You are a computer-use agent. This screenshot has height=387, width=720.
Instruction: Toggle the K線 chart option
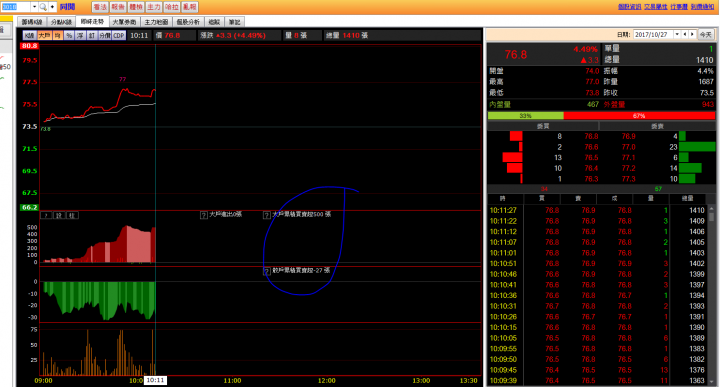[x=29, y=35]
